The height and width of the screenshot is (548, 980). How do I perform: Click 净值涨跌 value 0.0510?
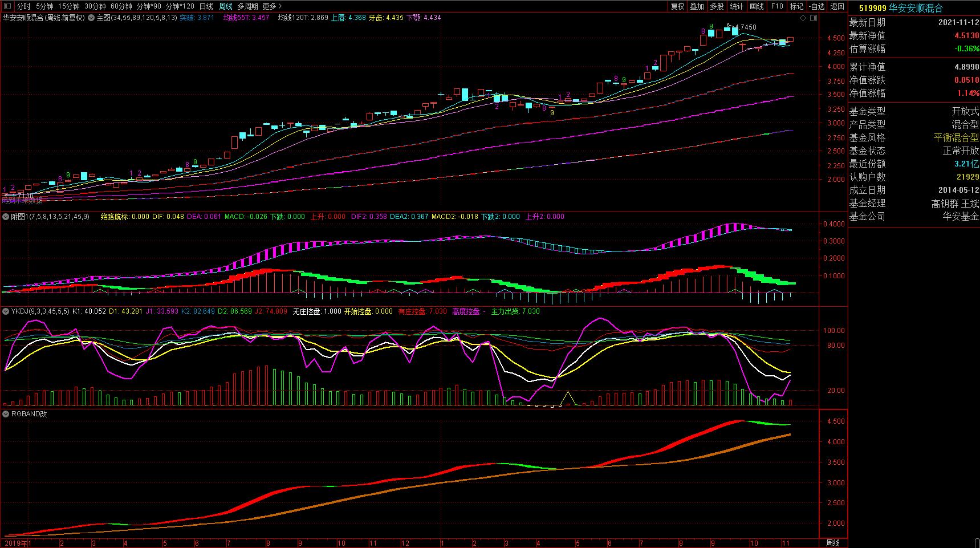tap(967, 80)
